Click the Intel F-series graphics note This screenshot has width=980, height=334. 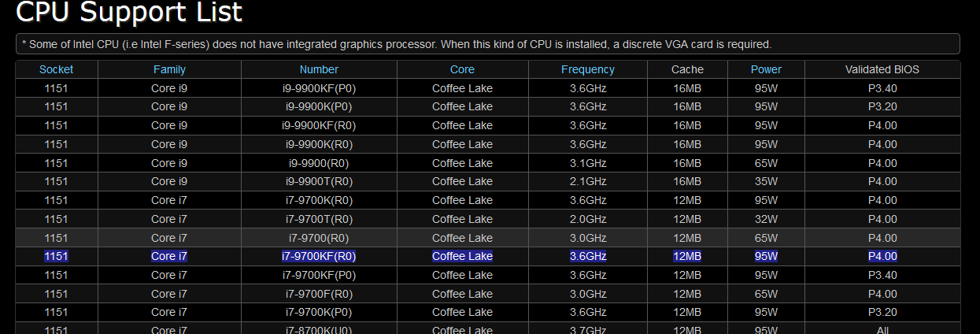coord(396,44)
